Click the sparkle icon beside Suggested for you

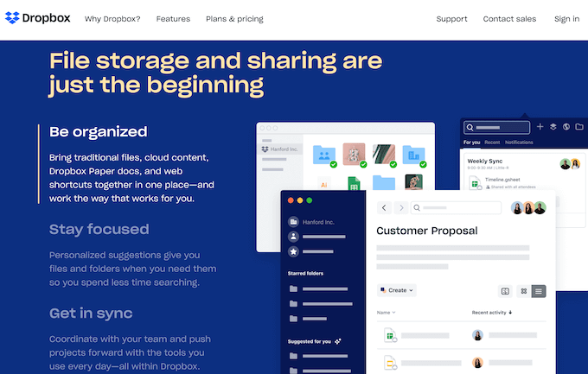[338, 341]
